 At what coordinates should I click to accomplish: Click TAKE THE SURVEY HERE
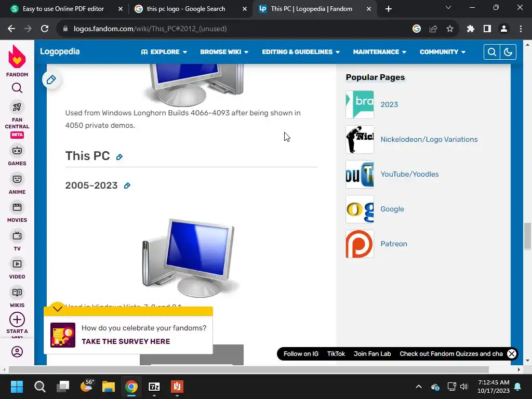(126, 341)
